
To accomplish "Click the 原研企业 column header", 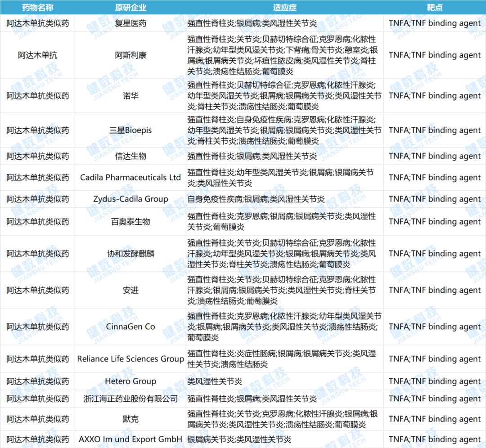I will pyautogui.click(x=130, y=8).
